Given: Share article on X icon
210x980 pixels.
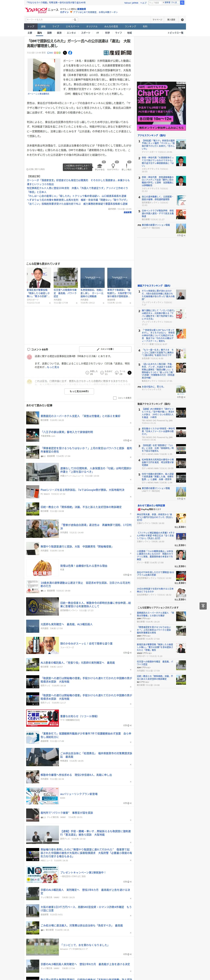Looking at the screenshot, I should (x=65, y=53).
